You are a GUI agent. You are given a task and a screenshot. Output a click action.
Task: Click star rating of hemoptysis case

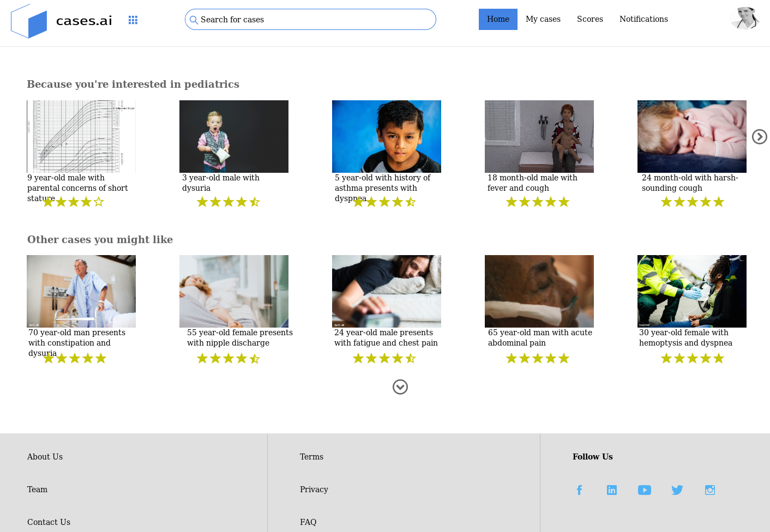point(693,359)
